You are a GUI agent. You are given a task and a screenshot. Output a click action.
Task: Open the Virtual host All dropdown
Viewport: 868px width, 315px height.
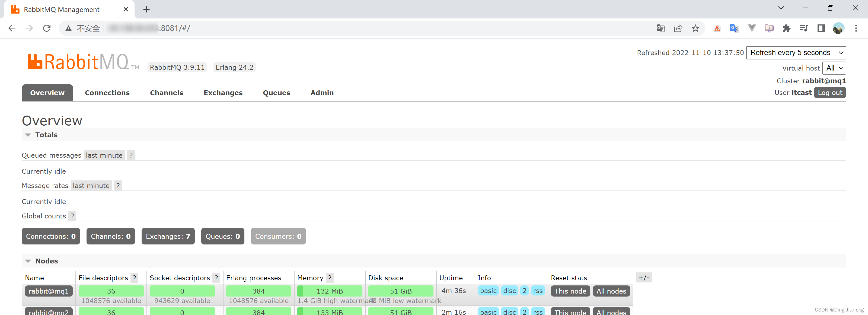[834, 68]
